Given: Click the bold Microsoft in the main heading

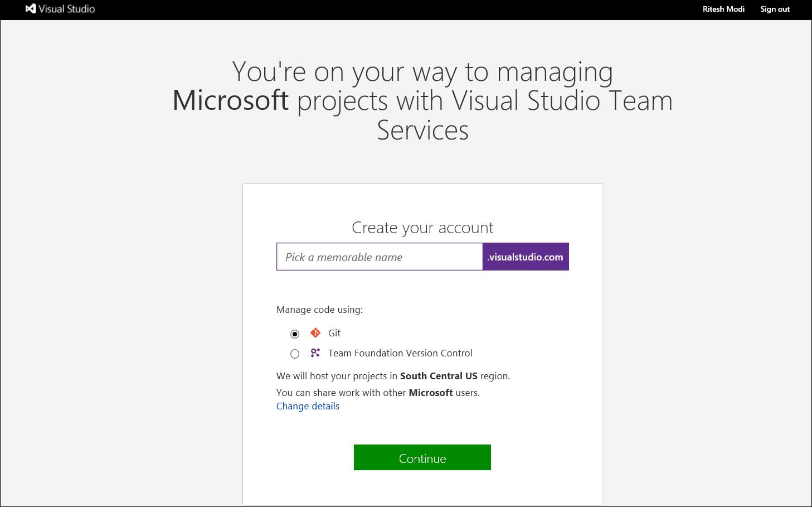Looking at the screenshot, I should [231, 101].
